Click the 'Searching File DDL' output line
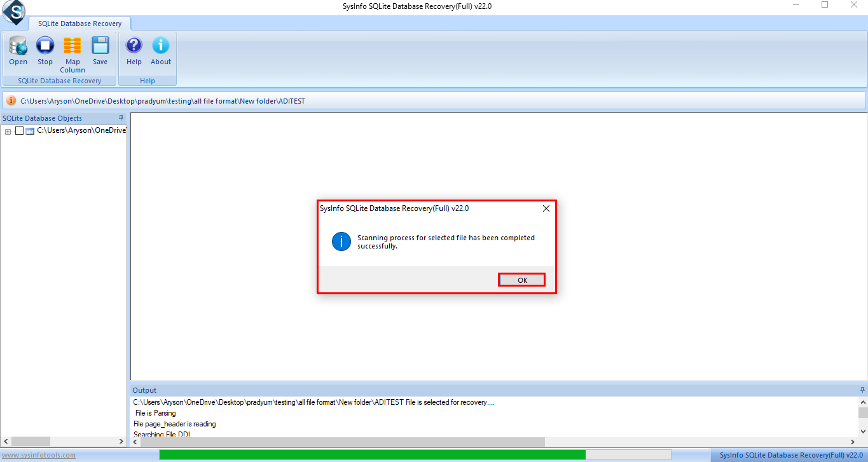This screenshot has width=868, height=462. tap(162, 435)
